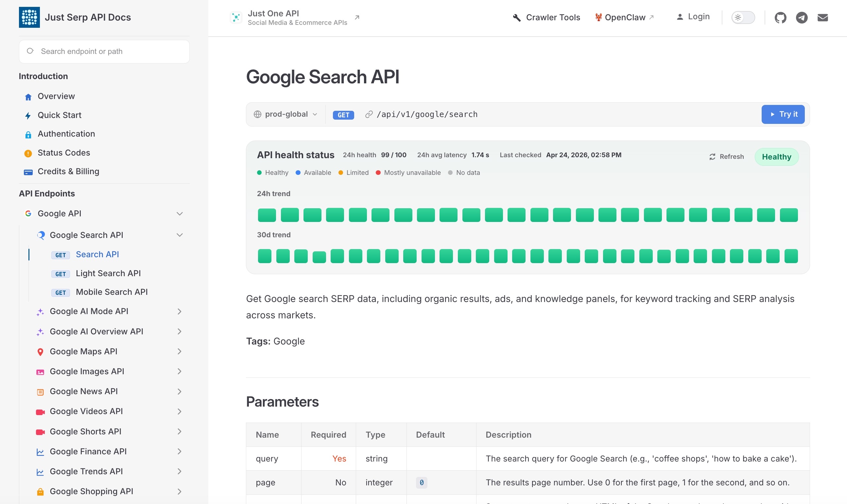Click the Just Serp API Docs logo
Screen dimensions: 847x504
(x=29, y=17)
